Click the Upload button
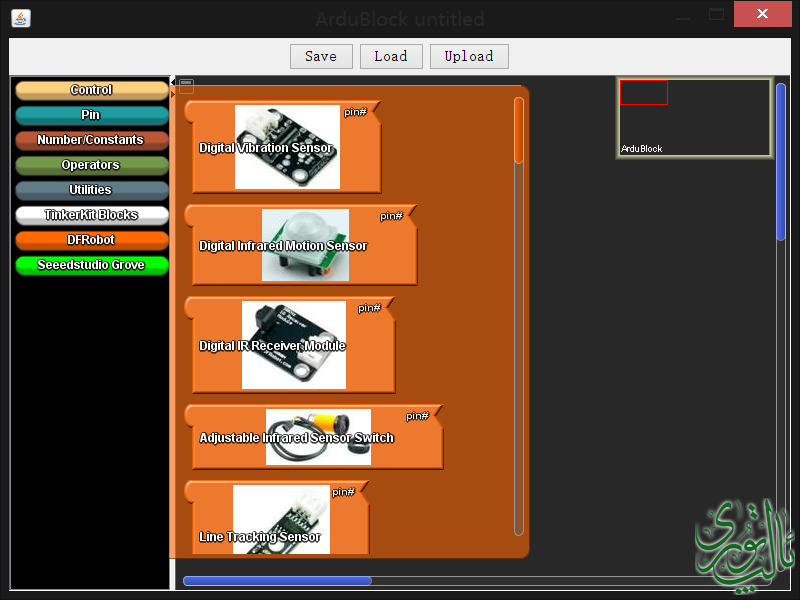This screenshot has height=600, width=800. pos(469,56)
